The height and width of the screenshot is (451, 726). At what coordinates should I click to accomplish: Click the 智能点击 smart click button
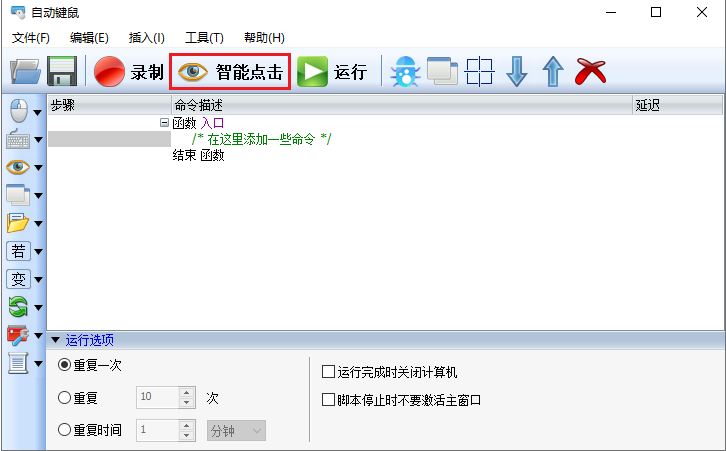pos(230,72)
